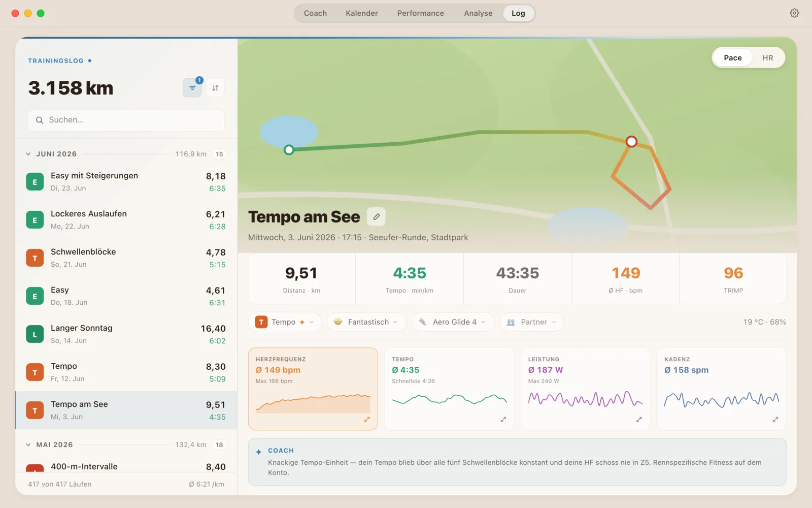This screenshot has width=812, height=508.
Task: Click the orange T icon in Tempo chip
Action: [x=261, y=322]
